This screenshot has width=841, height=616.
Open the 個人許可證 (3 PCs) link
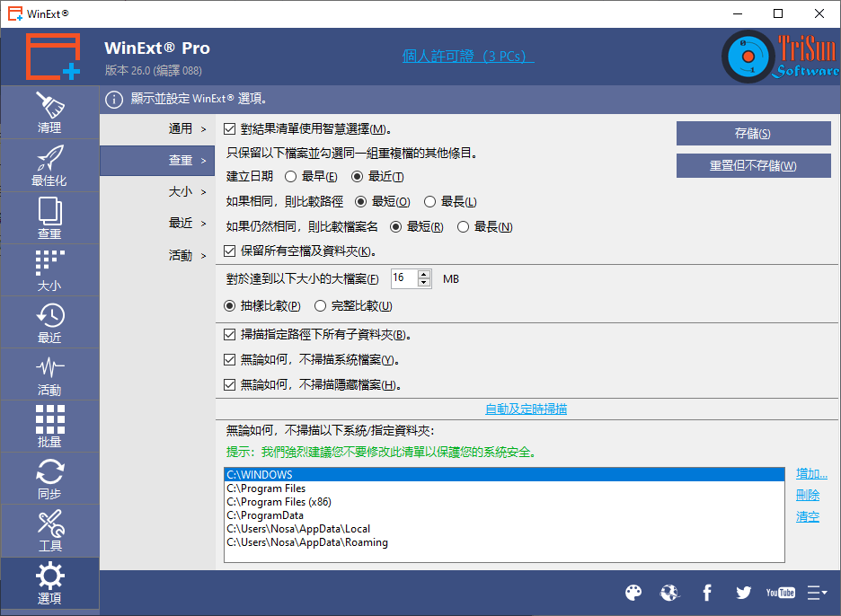[468, 56]
